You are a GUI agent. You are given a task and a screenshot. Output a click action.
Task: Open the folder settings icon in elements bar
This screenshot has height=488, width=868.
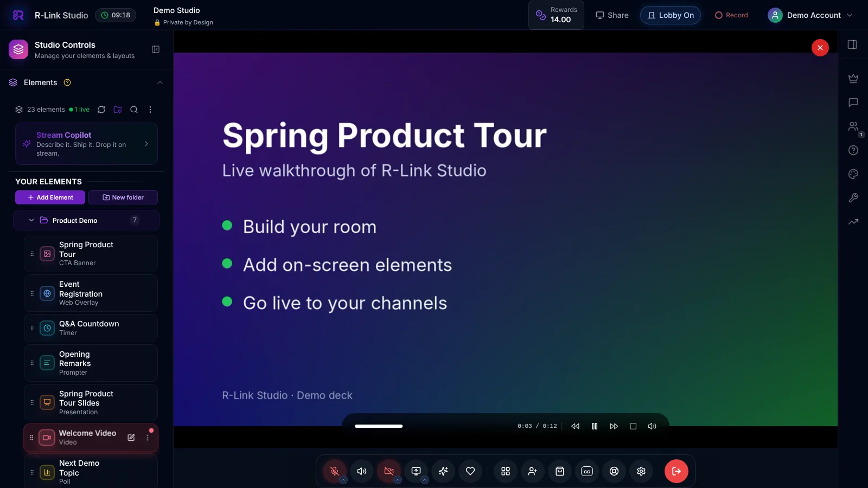(x=118, y=110)
